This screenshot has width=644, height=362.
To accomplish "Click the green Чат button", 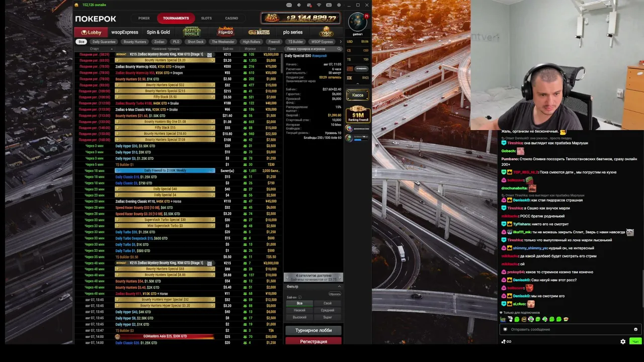I will click(x=635, y=341).
